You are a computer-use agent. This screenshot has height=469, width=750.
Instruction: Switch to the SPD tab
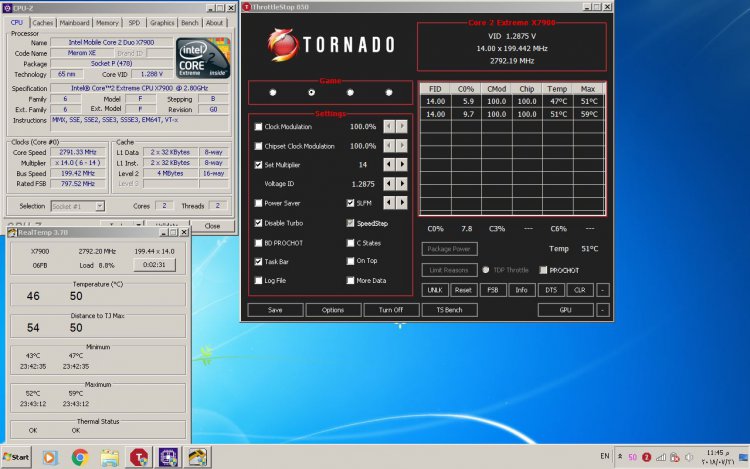click(x=134, y=22)
